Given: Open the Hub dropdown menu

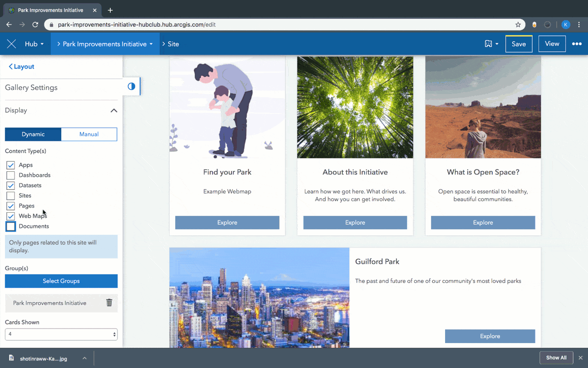Looking at the screenshot, I should click(x=34, y=44).
